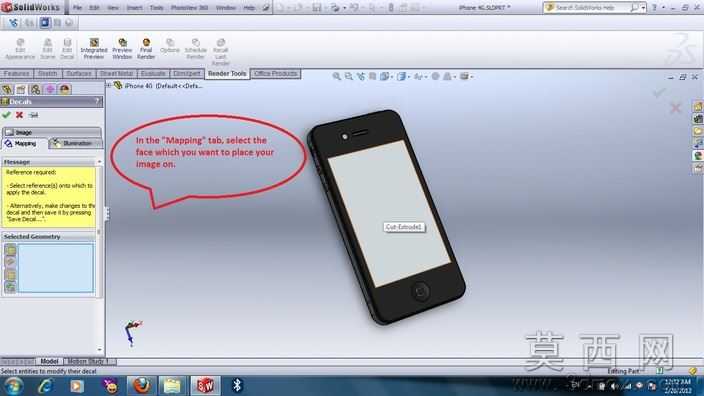Open DimXpertManager tab icon
Image resolution: width=704 pixels, height=396 pixels.
point(50,89)
